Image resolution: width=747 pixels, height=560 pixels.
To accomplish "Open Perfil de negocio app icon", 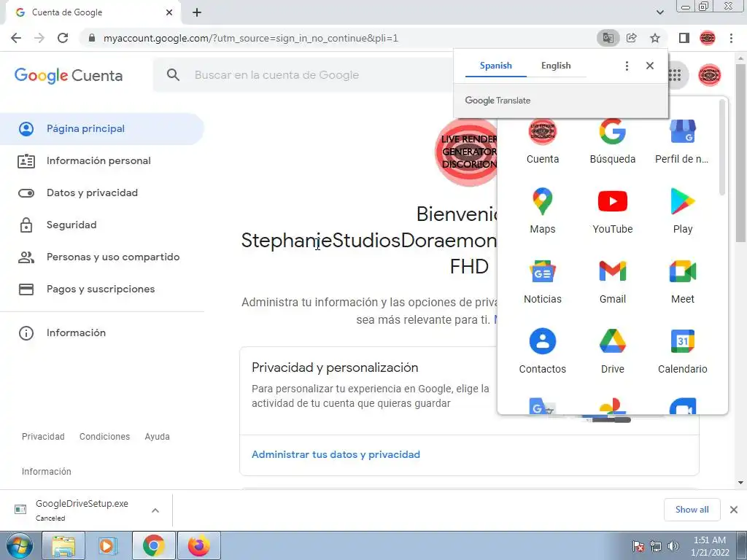I will click(x=682, y=141).
